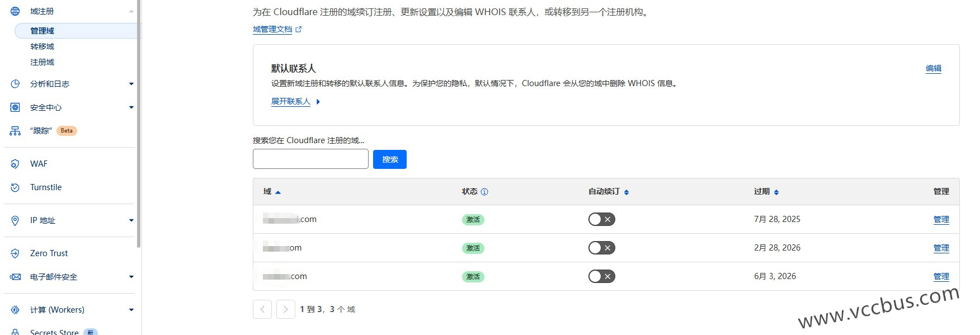The image size is (980, 335).
Task: Click 管理 for domain expiring 7月 28, 2025
Action: tap(941, 219)
